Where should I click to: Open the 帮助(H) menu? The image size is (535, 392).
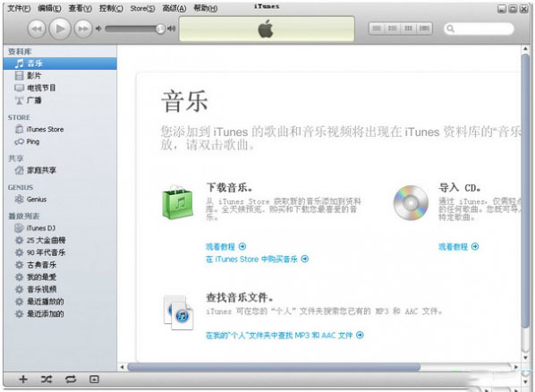pos(206,8)
